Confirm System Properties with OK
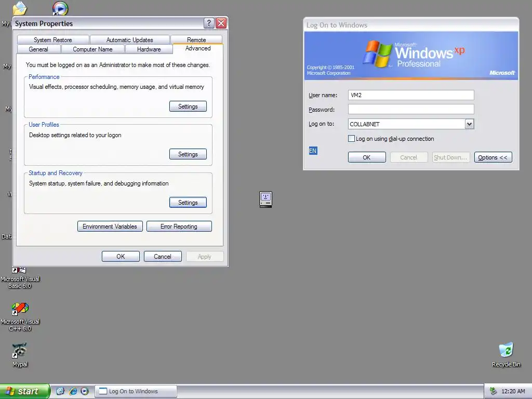The image size is (532, 399). pos(121,257)
